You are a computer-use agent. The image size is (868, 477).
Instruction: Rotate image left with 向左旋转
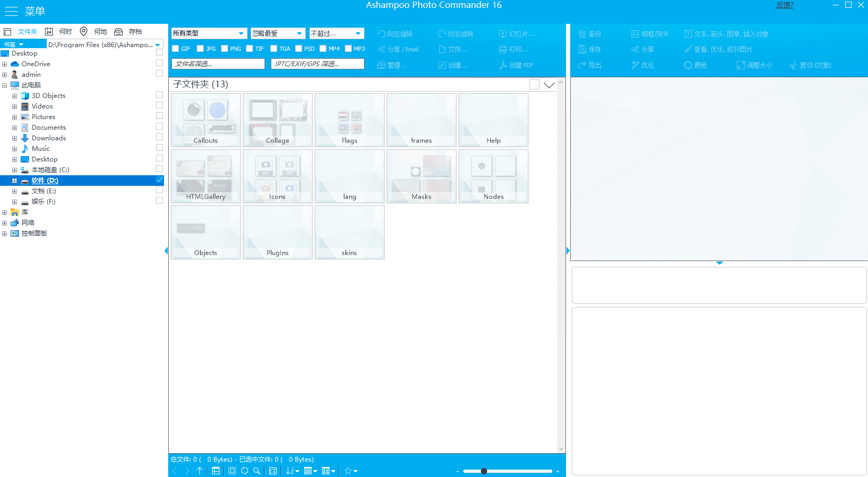click(x=395, y=34)
